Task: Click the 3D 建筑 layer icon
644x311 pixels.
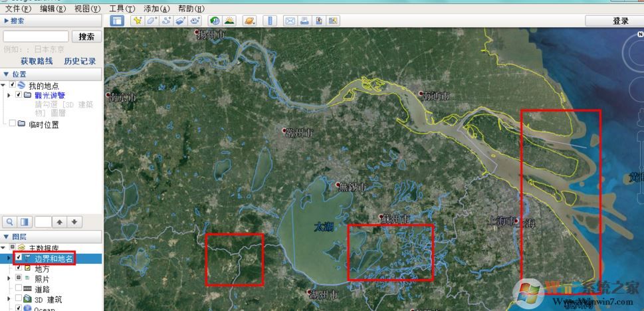Action: pyautogui.click(x=27, y=298)
